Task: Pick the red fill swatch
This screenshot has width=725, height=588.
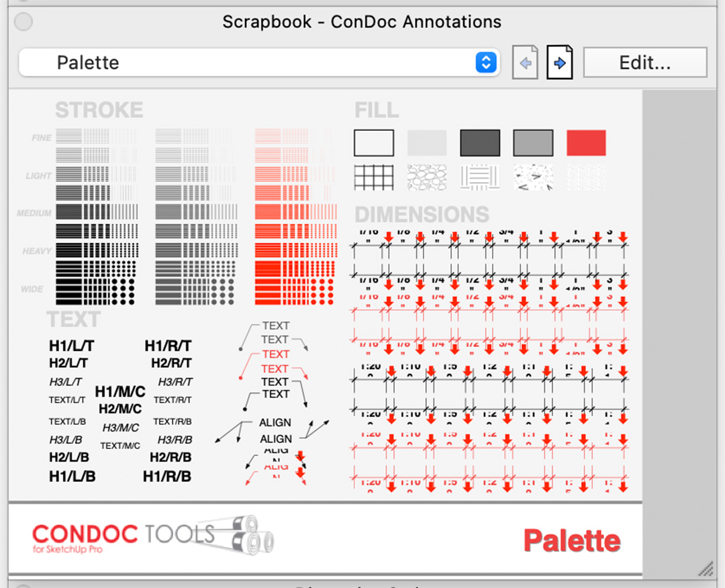Action: (586, 143)
